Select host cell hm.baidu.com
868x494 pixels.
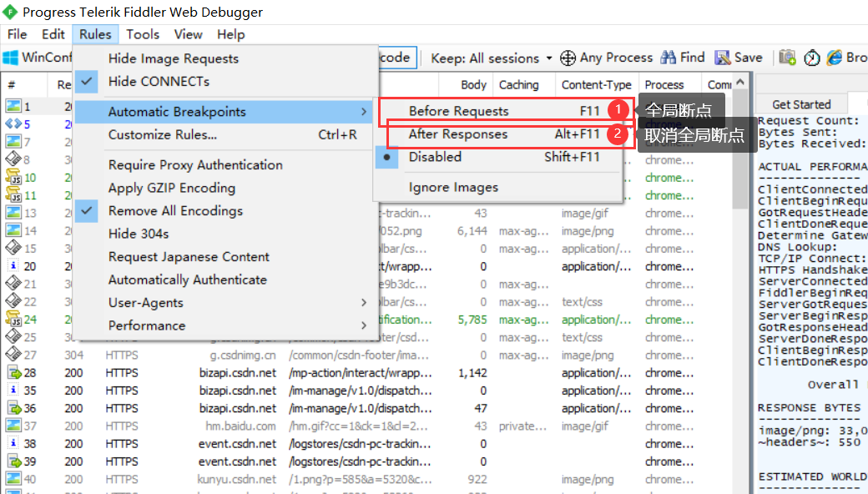(241, 426)
